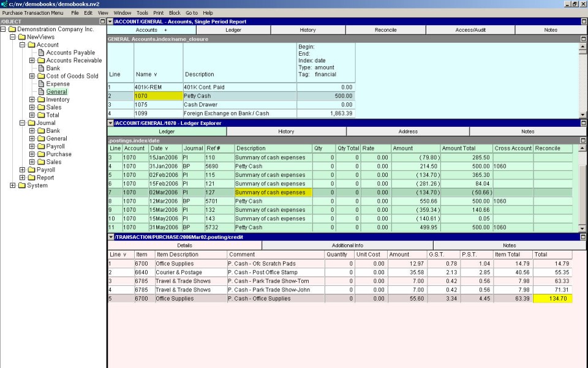
Task: Click the Demonstration Company Inc. folder icon
Action: point(12,29)
